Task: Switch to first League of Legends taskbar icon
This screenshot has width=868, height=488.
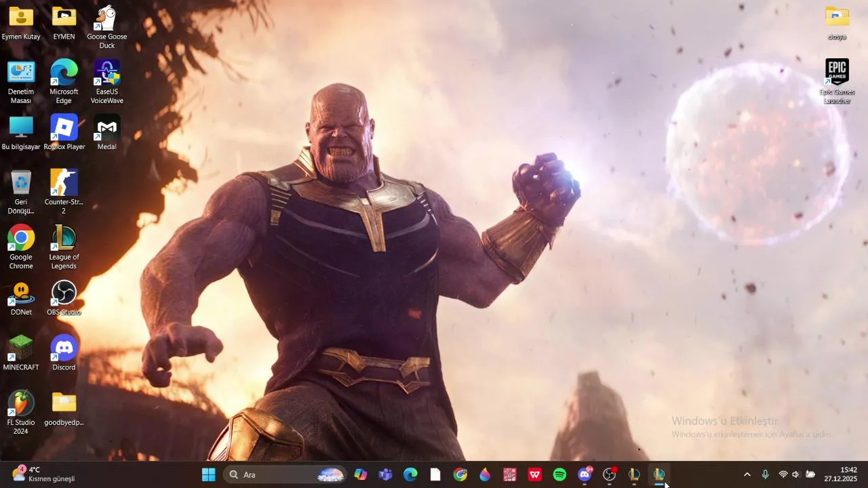Action: pos(634,474)
